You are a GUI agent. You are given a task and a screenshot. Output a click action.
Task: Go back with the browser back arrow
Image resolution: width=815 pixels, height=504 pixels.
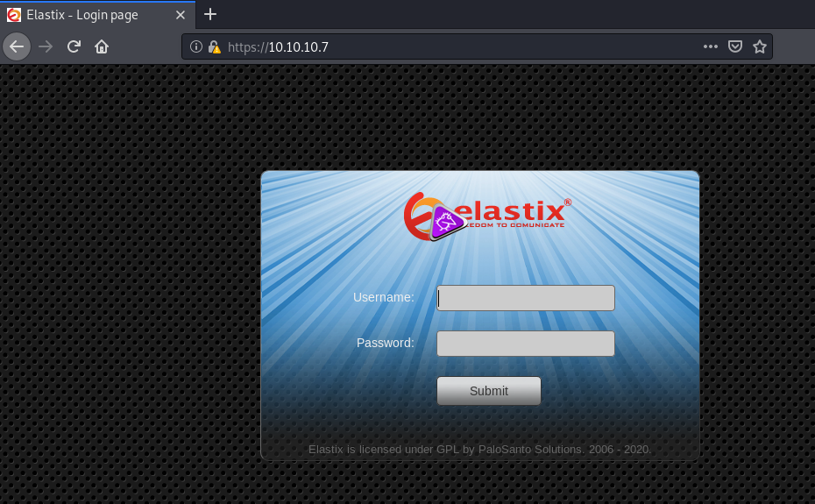coord(17,46)
